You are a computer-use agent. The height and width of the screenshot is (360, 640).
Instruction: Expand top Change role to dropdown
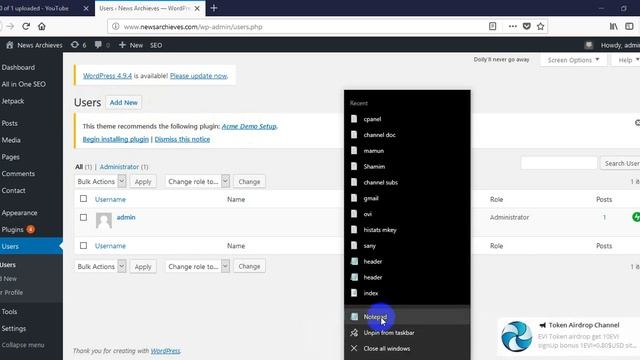tap(198, 181)
